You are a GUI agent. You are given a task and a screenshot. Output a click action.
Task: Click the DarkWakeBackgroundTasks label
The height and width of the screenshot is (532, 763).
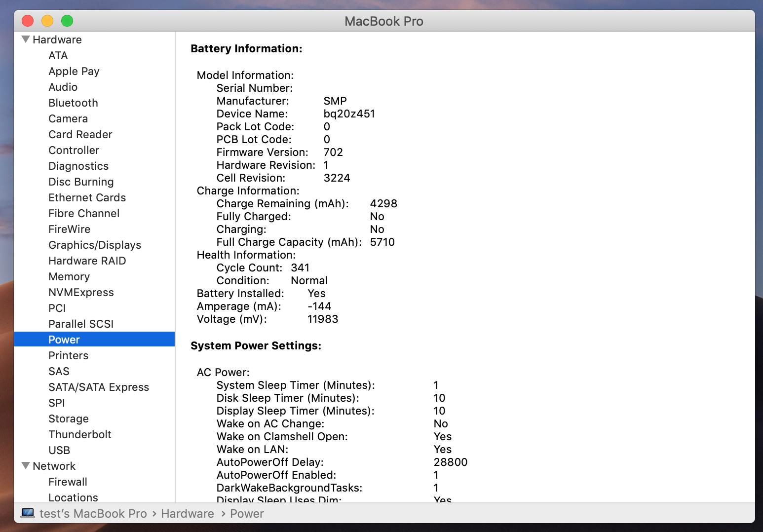[290, 488]
